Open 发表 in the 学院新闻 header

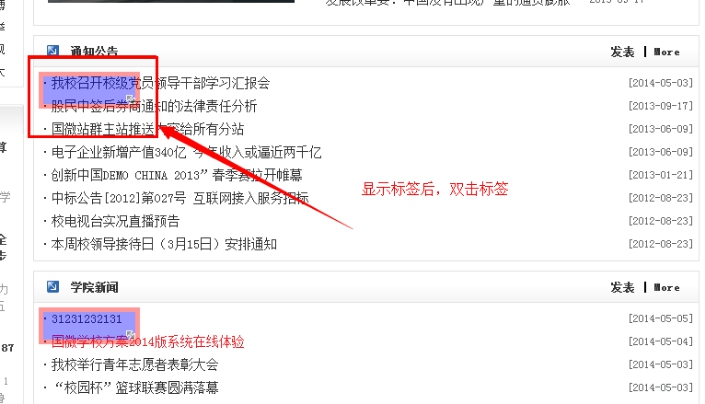[x=622, y=288]
